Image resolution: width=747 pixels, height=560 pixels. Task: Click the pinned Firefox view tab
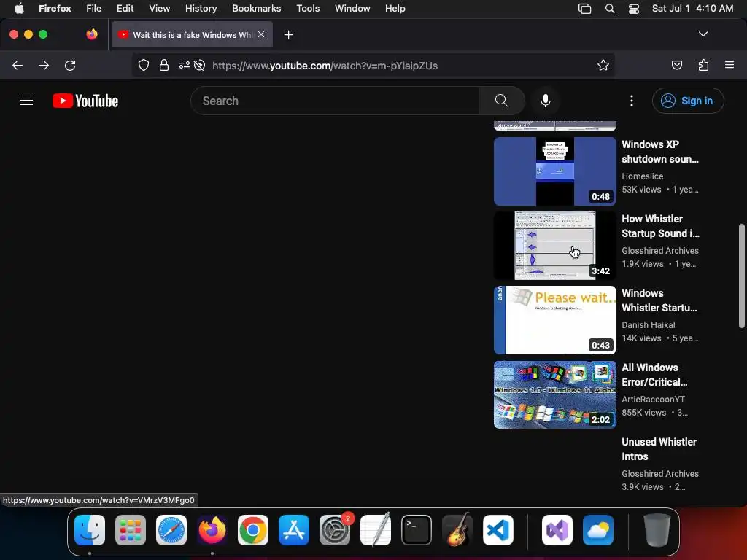[92, 34]
